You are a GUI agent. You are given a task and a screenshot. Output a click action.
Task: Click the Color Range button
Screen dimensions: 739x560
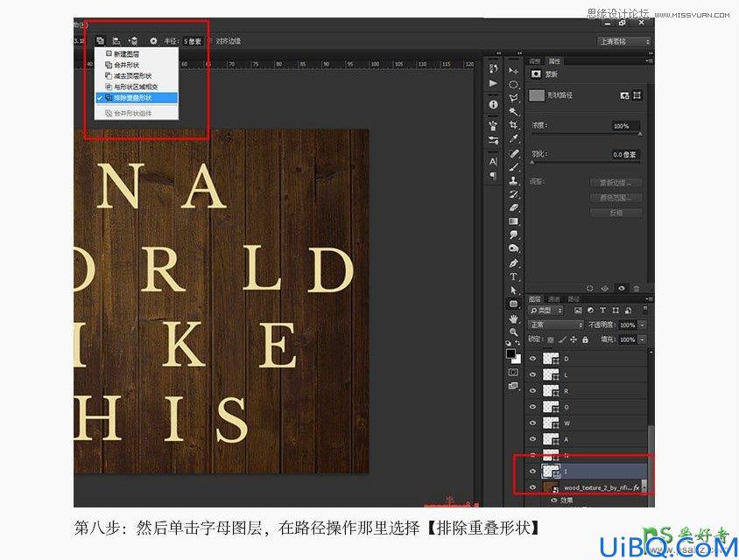coord(616,198)
